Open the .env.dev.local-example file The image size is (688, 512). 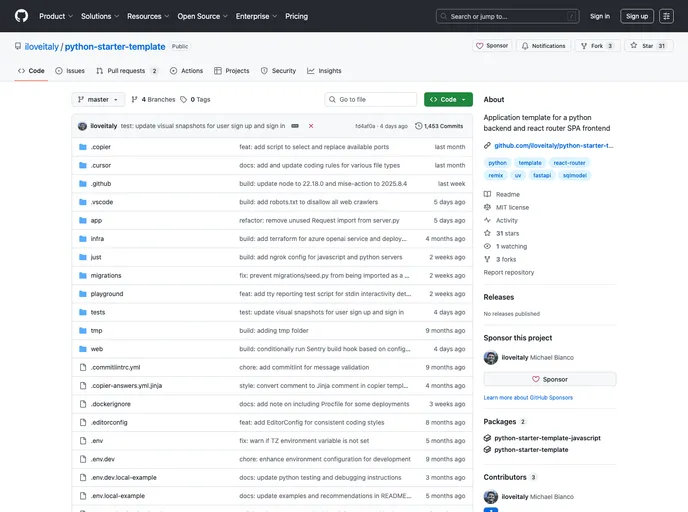123,478
